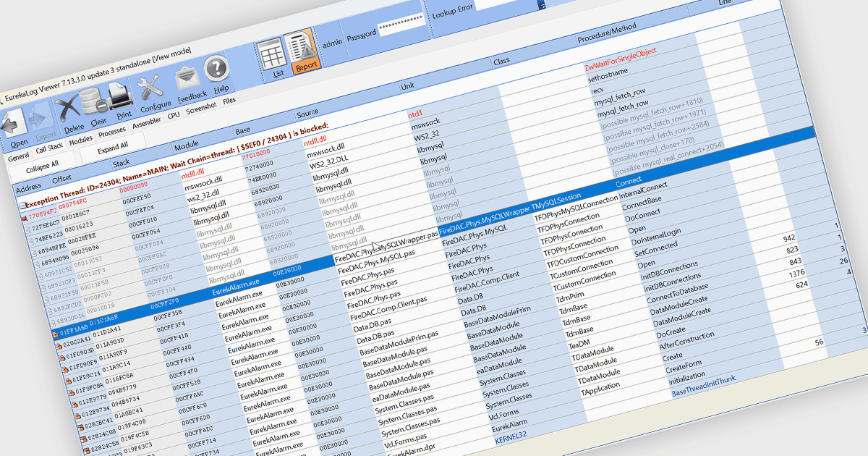Sort by the Class column header
Image resolution: width=868 pixels, height=456 pixels.
tap(501, 62)
